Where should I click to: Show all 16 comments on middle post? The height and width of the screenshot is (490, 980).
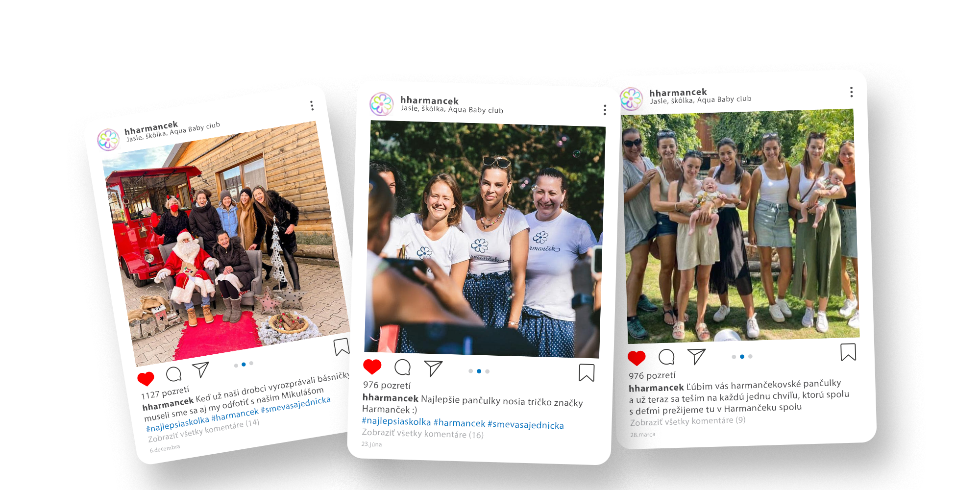(x=422, y=434)
